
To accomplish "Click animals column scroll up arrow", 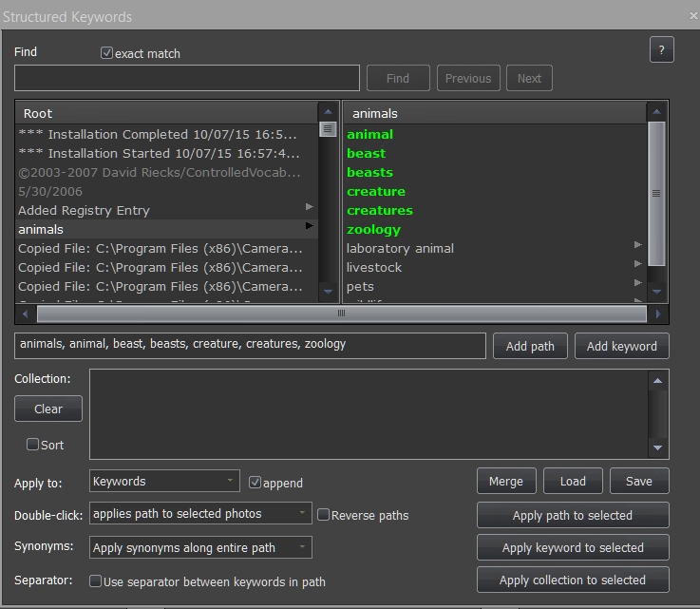I will pos(656,111).
